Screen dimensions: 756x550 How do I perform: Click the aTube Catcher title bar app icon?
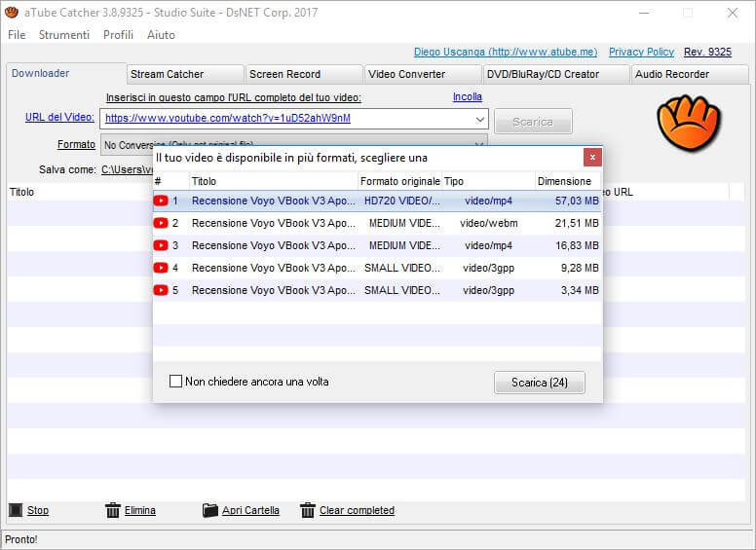(12, 13)
